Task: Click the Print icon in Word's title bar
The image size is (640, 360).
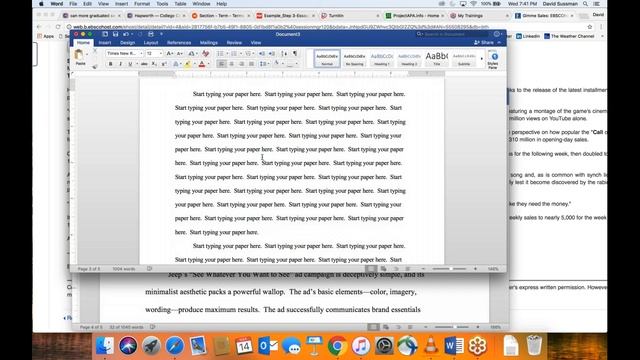Action: coord(151,34)
